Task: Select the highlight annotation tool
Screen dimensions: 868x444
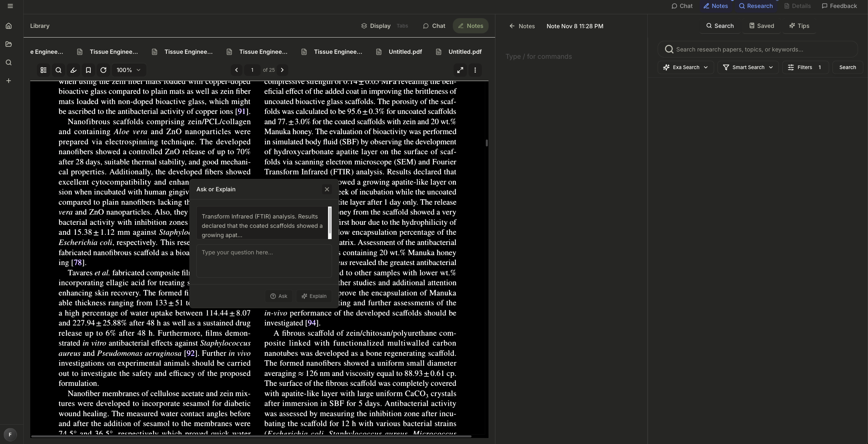Action: coord(73,70)
